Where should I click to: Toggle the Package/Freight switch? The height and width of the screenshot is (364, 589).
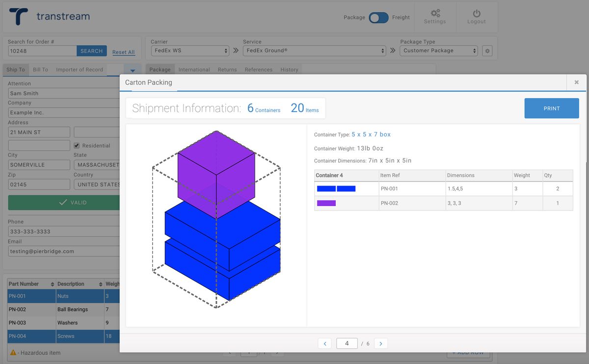[x=378, y=18]
